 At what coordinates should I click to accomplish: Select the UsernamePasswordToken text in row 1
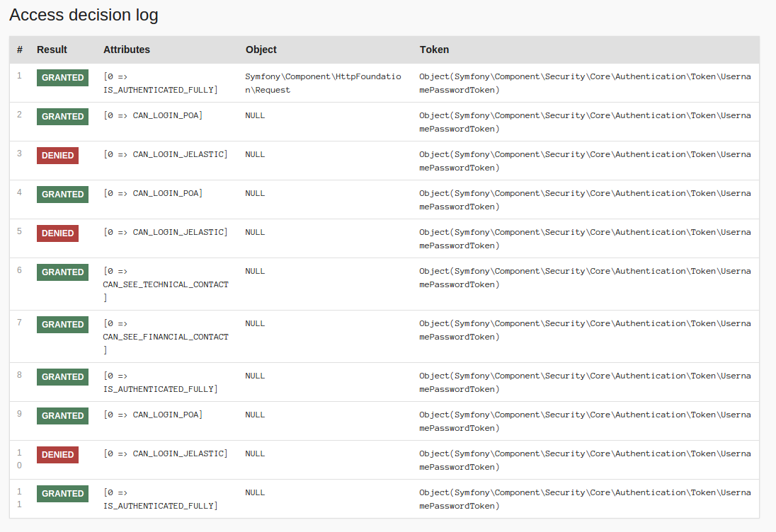click(585, 83)
